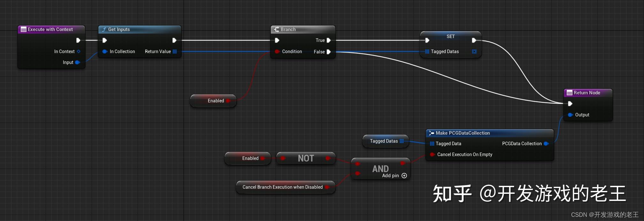Viewport: 644px width, 221px height.
Task: Click the SET node array output pin
Action: (474, 51)
